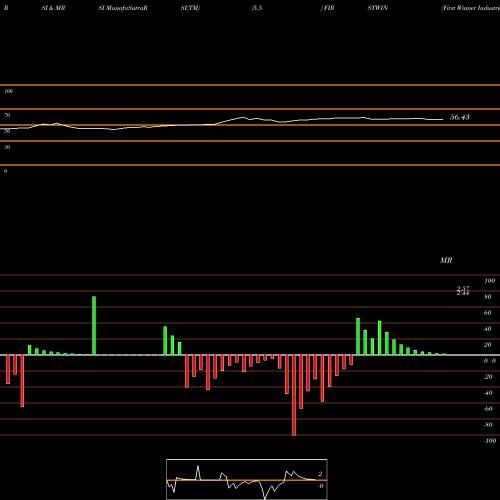This screenshot has height=500, width=500.
Task: Click the 70 label on RSI axis
Action: pos(7,115)
